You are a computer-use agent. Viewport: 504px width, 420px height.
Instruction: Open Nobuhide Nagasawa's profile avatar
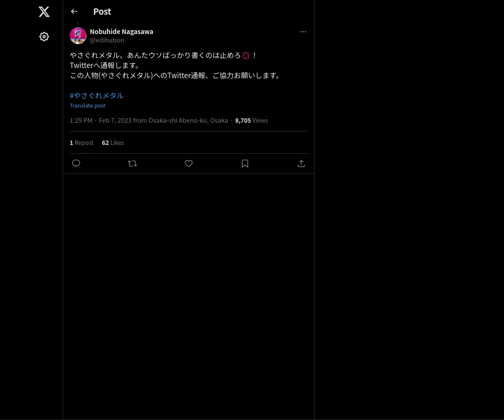click(x=78, y=36)
